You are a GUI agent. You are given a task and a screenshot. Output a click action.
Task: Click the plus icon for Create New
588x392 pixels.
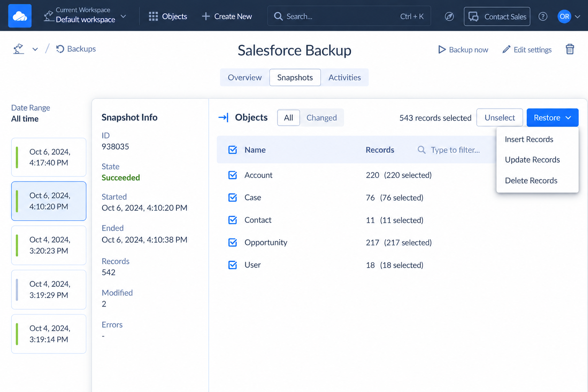[206, 16]
